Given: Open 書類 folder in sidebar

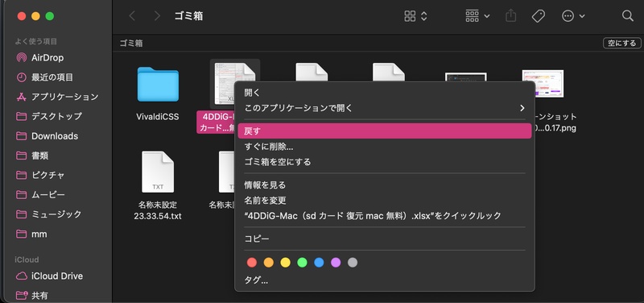Looking at the screenshot, I should (32, 156).
